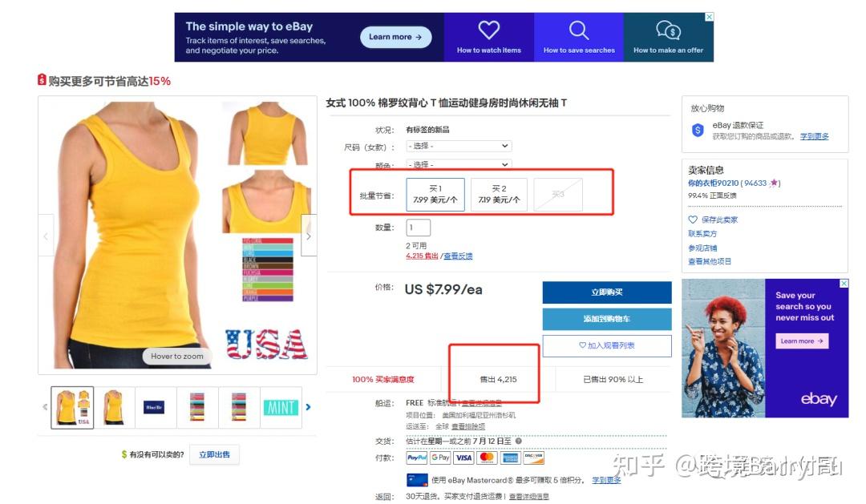Open the 颜色 color dropdown
Screen dimensions: 866x504
tap(459, 164)
